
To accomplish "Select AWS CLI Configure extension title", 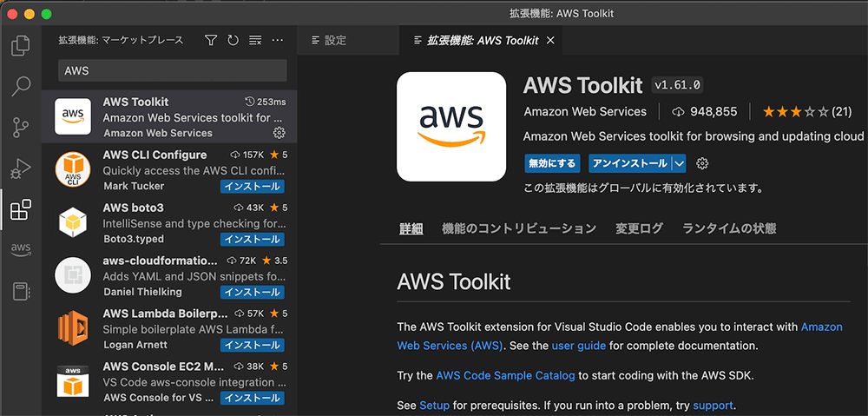I will pos(155,155).
